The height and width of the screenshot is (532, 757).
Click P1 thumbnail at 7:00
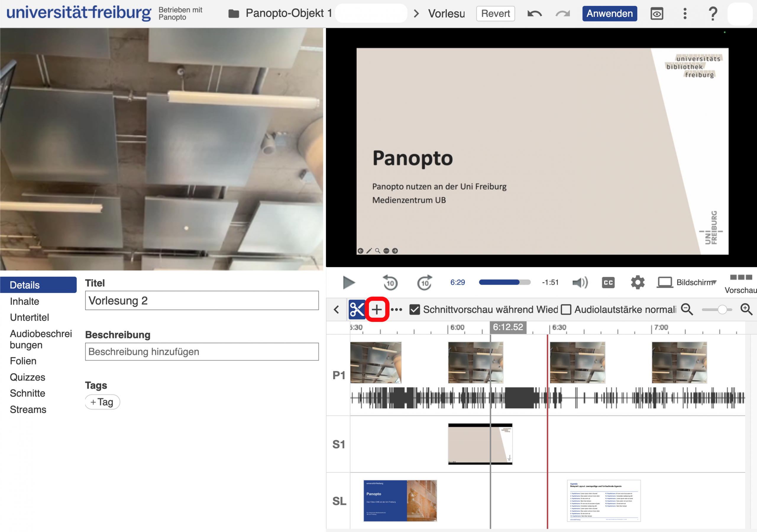(x=679, y=363)
